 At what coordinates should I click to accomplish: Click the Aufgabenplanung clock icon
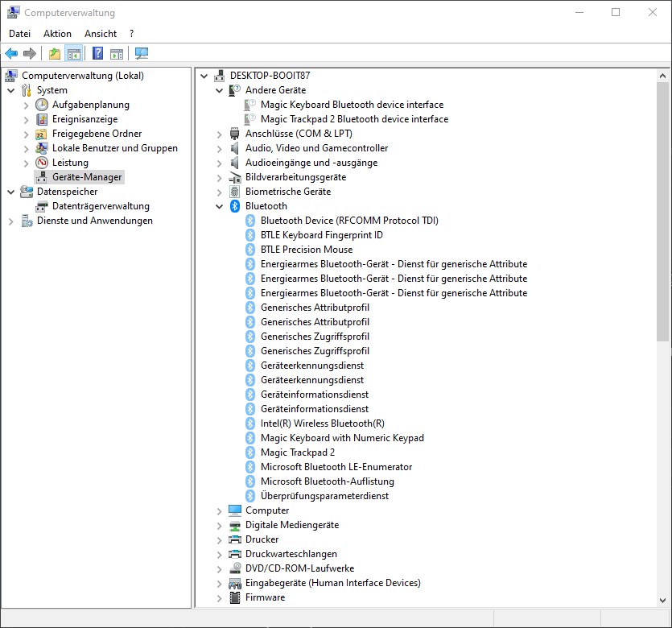point(42,105)
